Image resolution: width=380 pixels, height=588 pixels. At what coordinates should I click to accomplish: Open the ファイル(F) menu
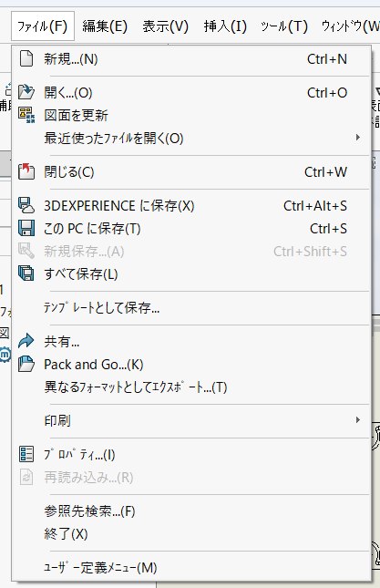click(x=42, y=26)
